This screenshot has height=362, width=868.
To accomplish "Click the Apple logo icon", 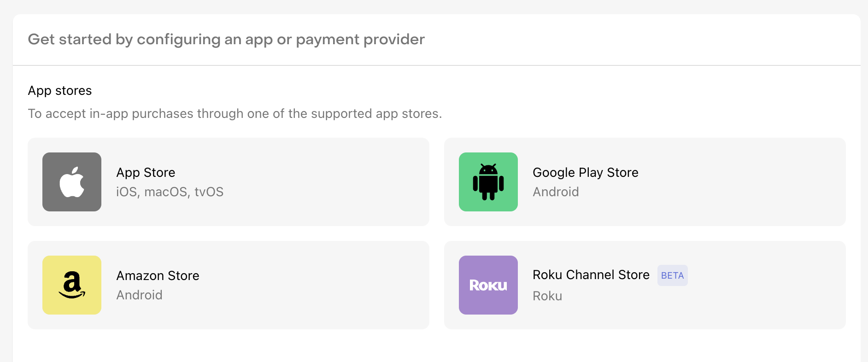I will (72, 182).
